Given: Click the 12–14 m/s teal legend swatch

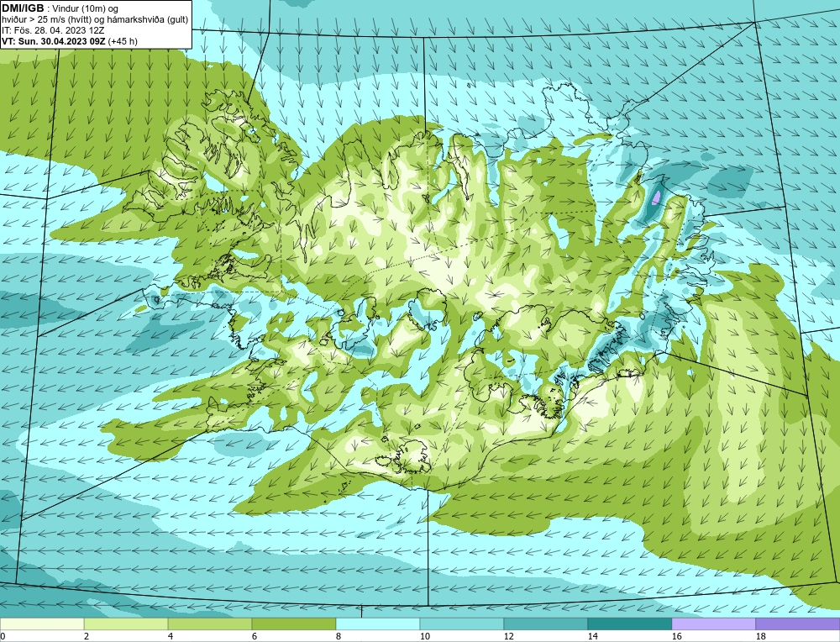Looking at the screenshot, I should tap(545, 624).
